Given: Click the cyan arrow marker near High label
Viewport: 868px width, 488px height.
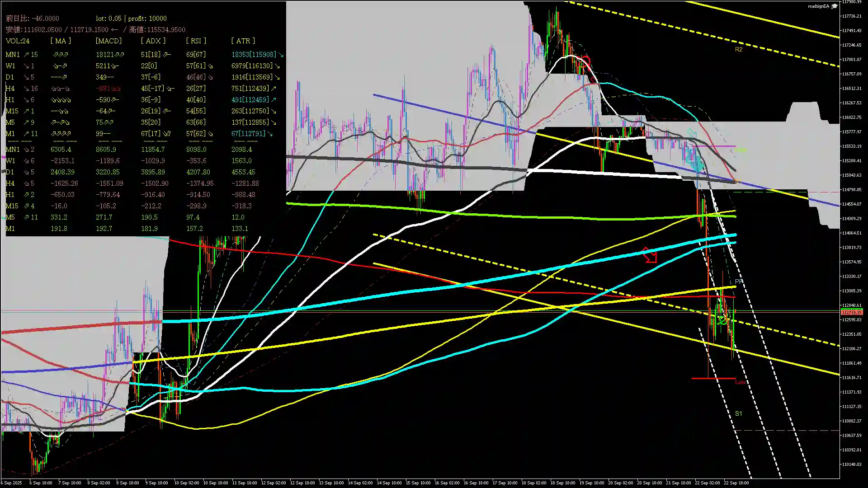Looking at the screenshot, I should pos(692,134).
